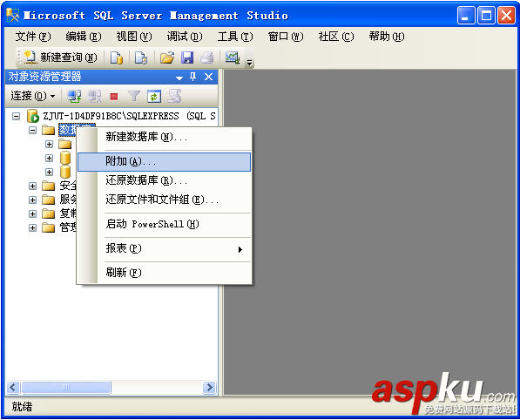Screen dimensions: 520x420
Task: Click Connect Object Explorer icon
Action: pos(74,96)
